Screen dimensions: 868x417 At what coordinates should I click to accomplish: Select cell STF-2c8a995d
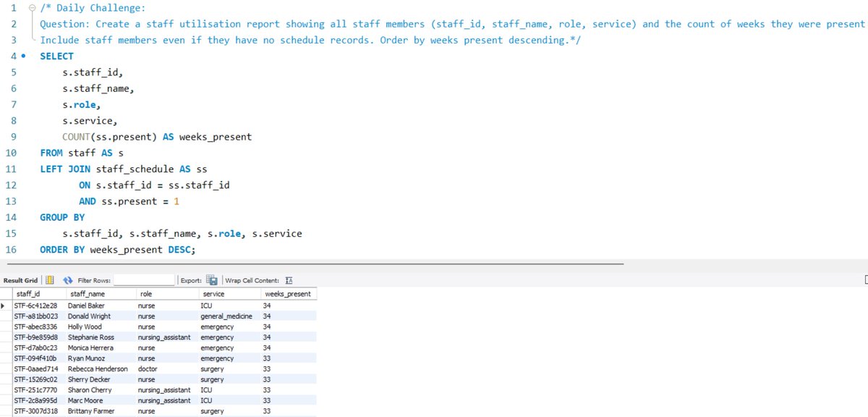click(39, 400)
